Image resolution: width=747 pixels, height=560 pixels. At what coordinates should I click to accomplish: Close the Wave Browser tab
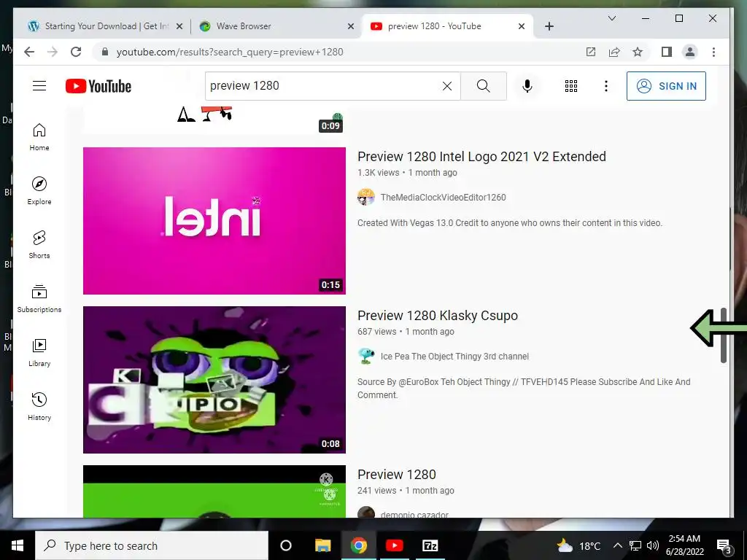(x=351, y=26)
